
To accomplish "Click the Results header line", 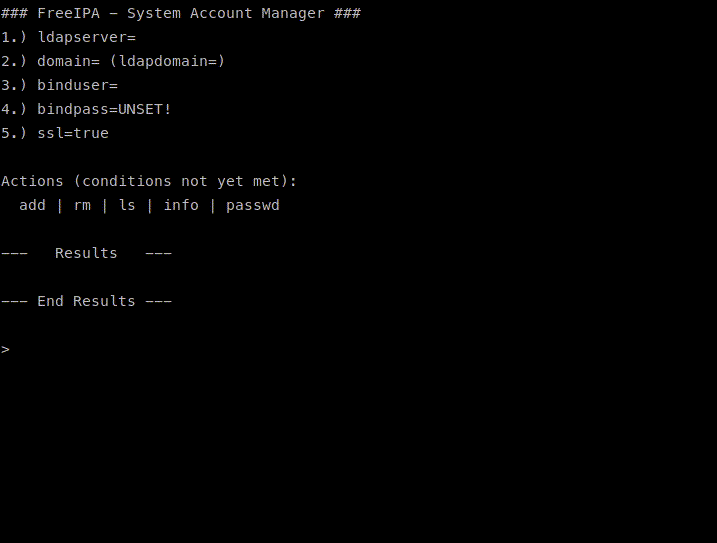I will click(x=86, y=253).
